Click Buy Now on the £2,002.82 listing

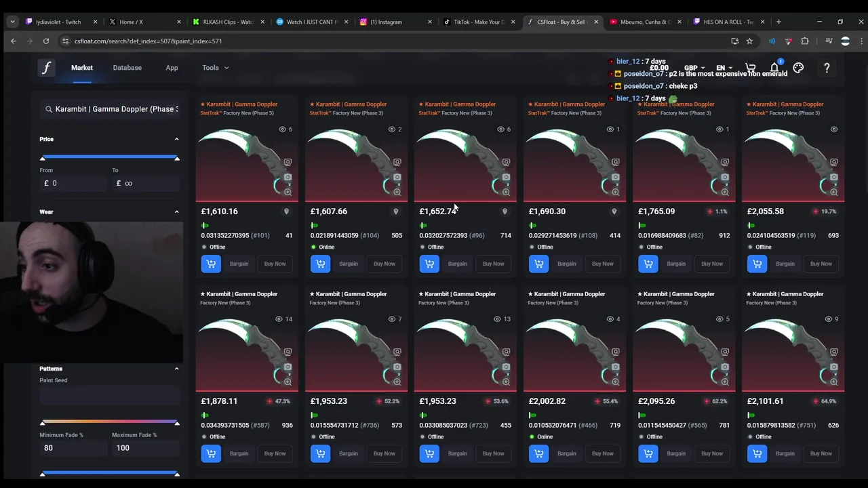(x=602, y=453)
